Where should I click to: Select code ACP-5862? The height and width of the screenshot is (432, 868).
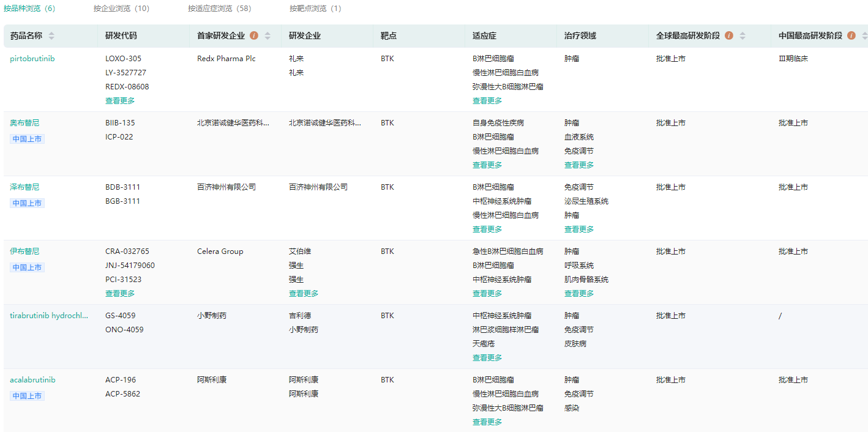122,394
